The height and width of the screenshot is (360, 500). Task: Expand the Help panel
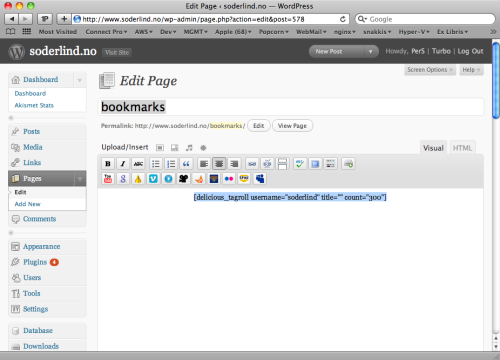pos(471,70)
